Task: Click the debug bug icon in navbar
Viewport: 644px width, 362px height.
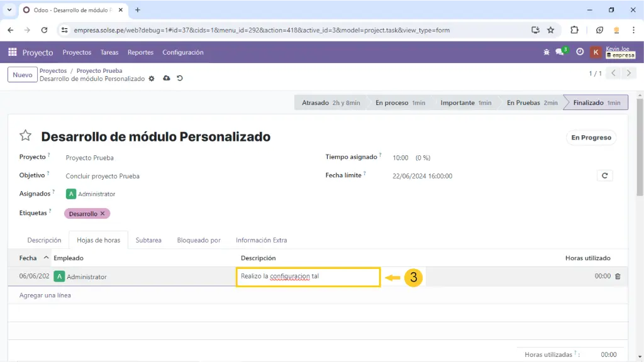Action: click(x=547, y=52)
